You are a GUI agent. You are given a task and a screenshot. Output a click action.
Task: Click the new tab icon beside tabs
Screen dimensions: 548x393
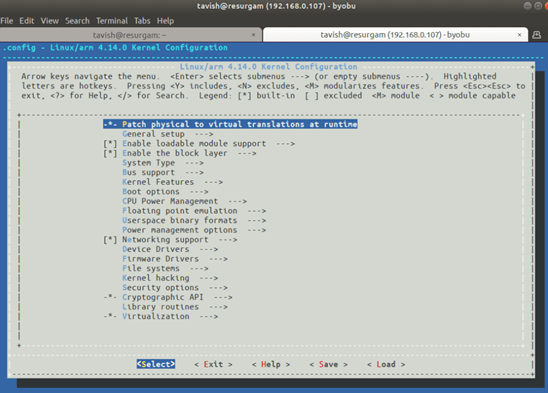coord(536,35)
